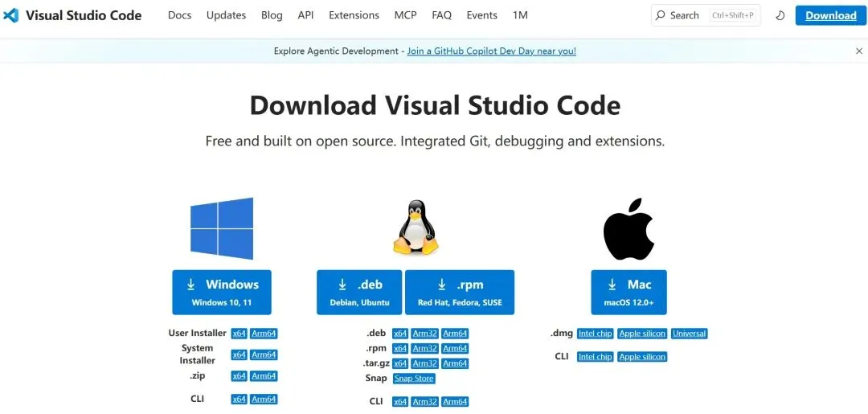
Task: Select Linux .deb Arm64 link
Action: 455,333
